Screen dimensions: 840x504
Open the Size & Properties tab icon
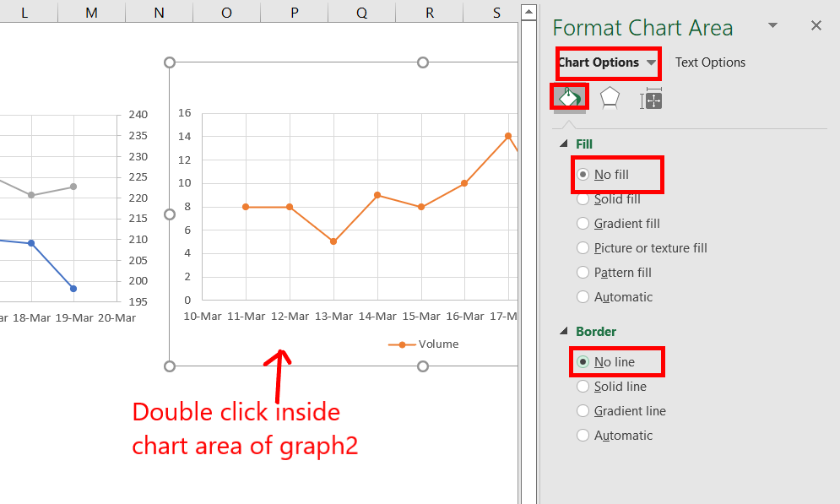pos(651,99)
